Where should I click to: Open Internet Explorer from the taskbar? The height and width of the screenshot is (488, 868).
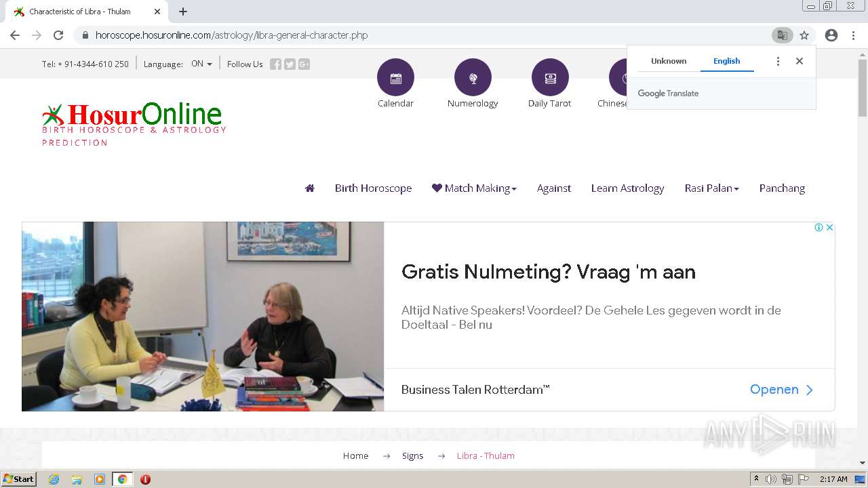click(x=54, y=479)
